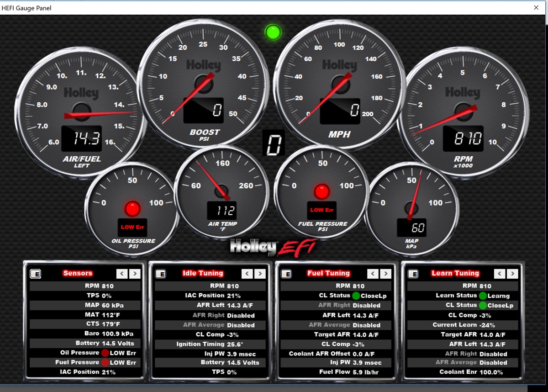The width and height of the screenshot is (548, 392).
Task: Select the AFR Right Disabled row in Learn Tuning
Action: (x=463, y=354)
